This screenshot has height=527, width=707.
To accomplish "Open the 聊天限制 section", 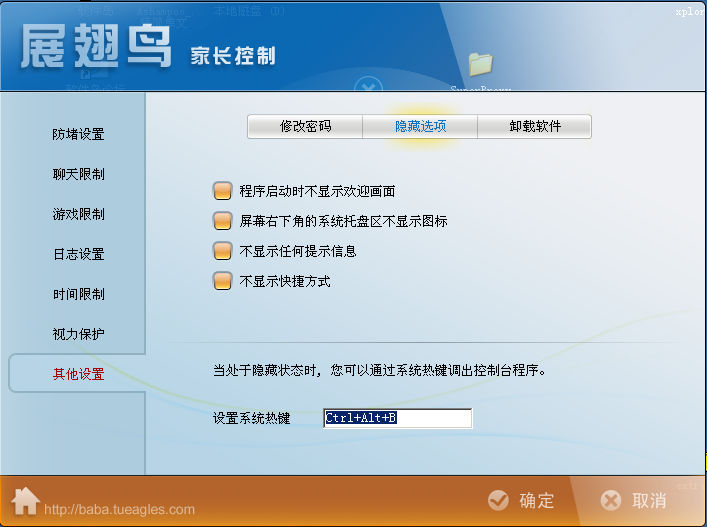I will tap(78, 174).
